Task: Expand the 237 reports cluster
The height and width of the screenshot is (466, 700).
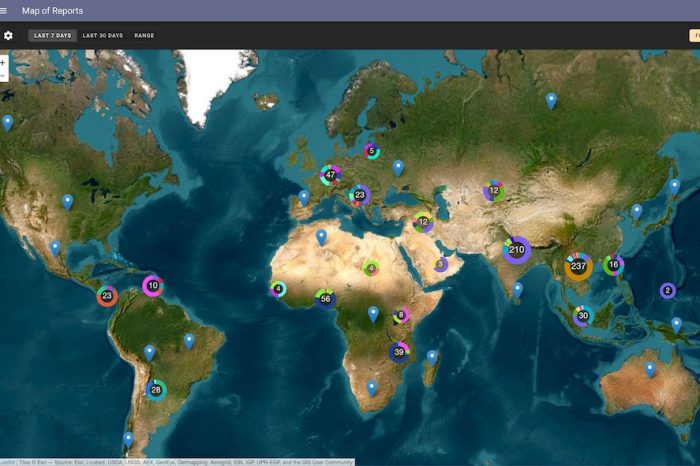Action: coord(578,266)
